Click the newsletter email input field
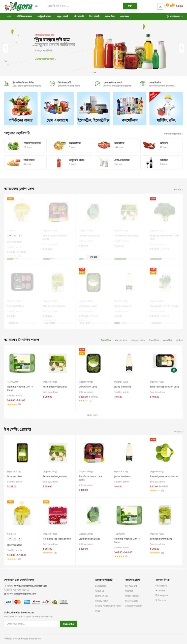 32,624
